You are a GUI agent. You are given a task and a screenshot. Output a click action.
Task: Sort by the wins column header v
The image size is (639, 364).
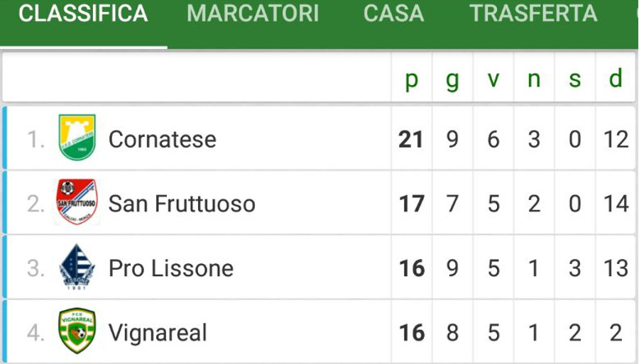coord(493,79)
